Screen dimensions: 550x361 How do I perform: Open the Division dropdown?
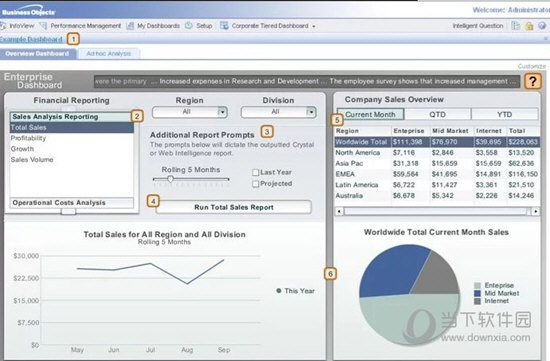click(279, 112)
